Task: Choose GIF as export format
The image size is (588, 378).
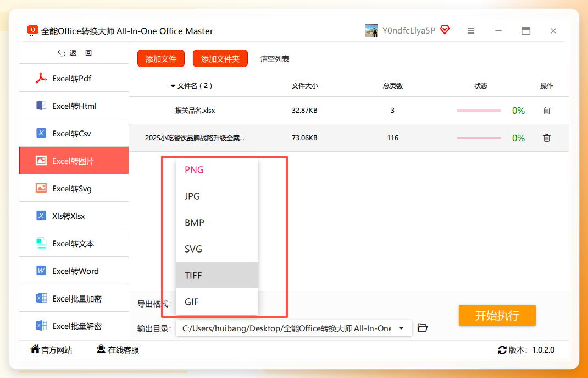Action: tap(217, 302)
